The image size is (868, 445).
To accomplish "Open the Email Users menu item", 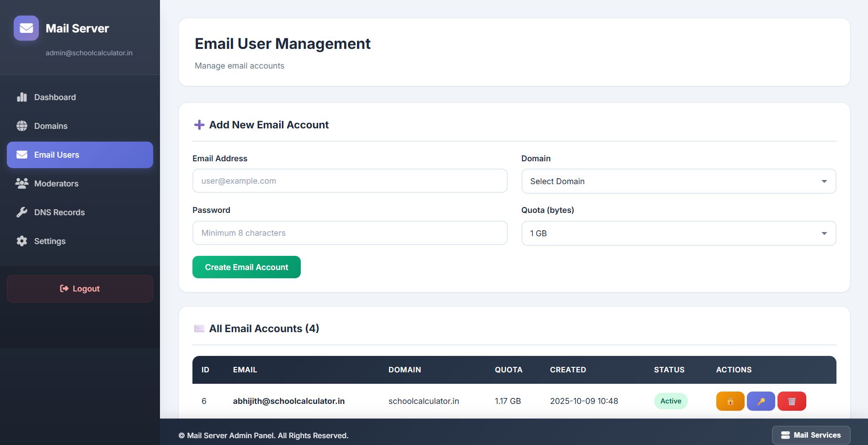I will click(80, 155).
